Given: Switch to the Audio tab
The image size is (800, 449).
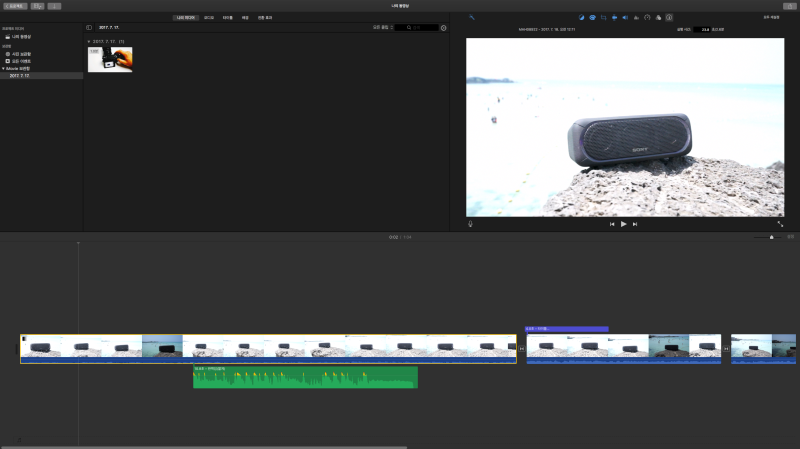Looking at the screenshot, I should click(209, 17).
